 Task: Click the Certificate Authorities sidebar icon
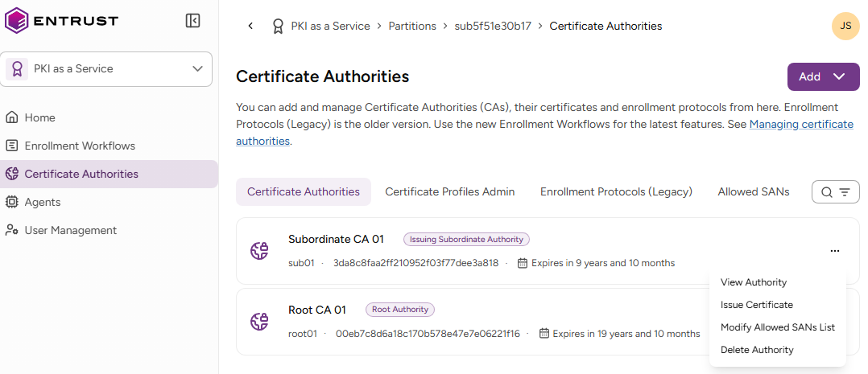tap(11, 175)
